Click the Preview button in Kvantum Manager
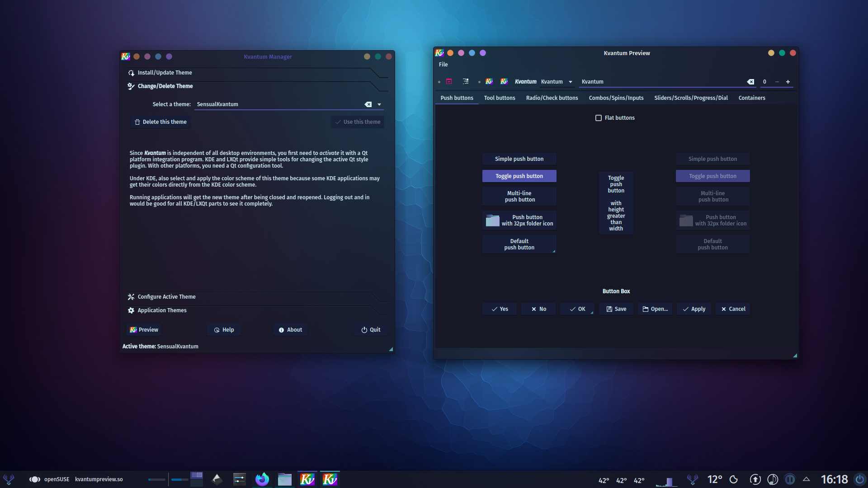 [144, 330]
